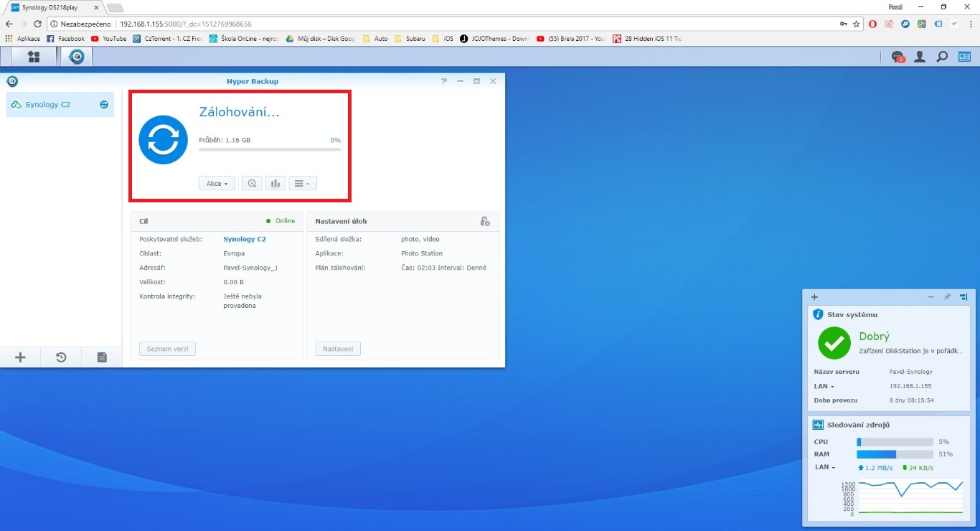Create a new backup task with plus
980x531 pixels.
click(20, 357)
